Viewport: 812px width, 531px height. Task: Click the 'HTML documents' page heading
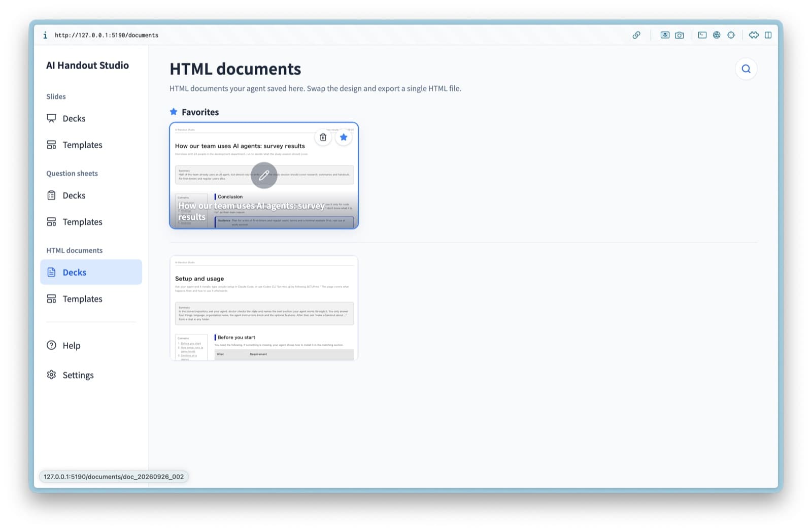pos(235,69)
